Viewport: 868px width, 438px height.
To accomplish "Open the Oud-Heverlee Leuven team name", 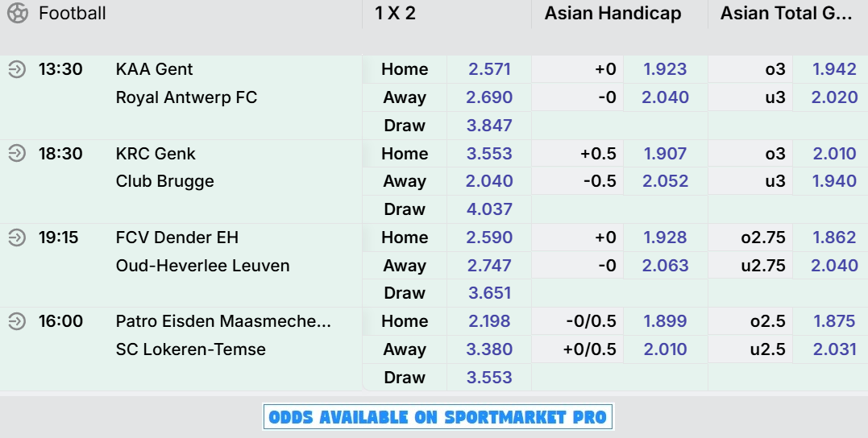I will coord(202,266).
